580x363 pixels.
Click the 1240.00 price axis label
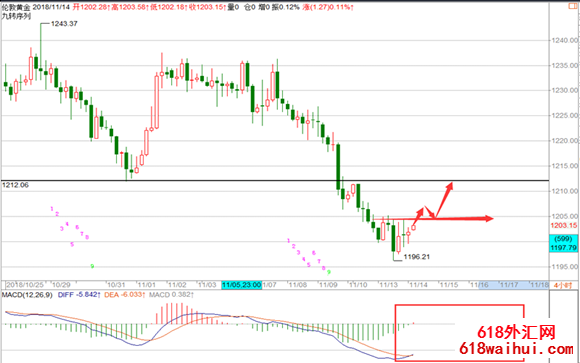coord(564,40)
